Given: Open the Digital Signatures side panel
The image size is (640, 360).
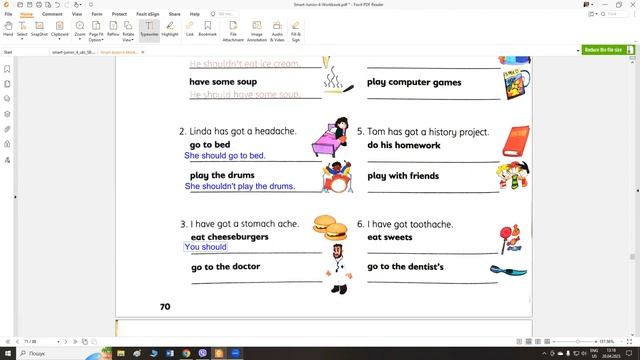Looking at the screenshot, I should [7, 160].
